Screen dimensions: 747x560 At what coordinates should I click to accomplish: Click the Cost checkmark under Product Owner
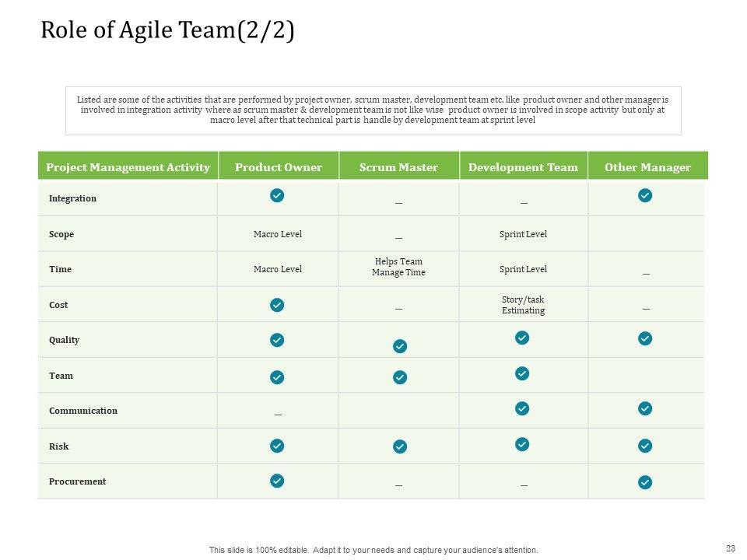tap(276, 305)
